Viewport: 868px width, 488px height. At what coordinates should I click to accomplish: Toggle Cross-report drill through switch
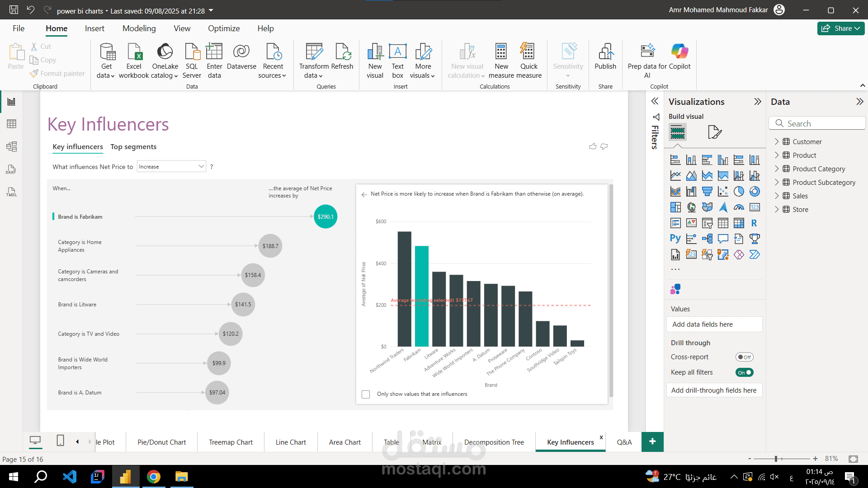(744, 357)
